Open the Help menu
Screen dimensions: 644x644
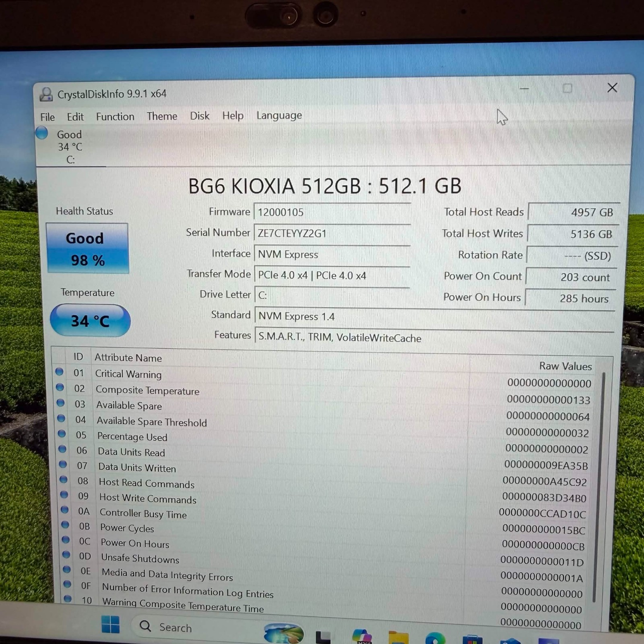[233, 116]
